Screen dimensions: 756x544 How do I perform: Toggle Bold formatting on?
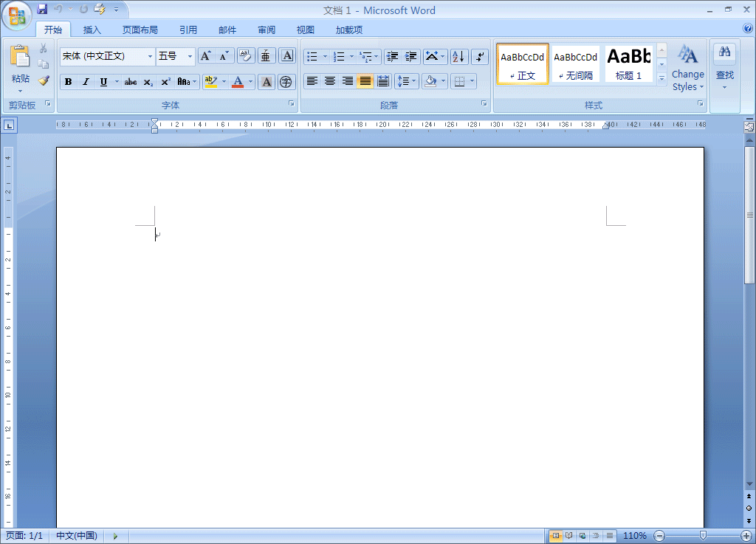click(69, 82)
